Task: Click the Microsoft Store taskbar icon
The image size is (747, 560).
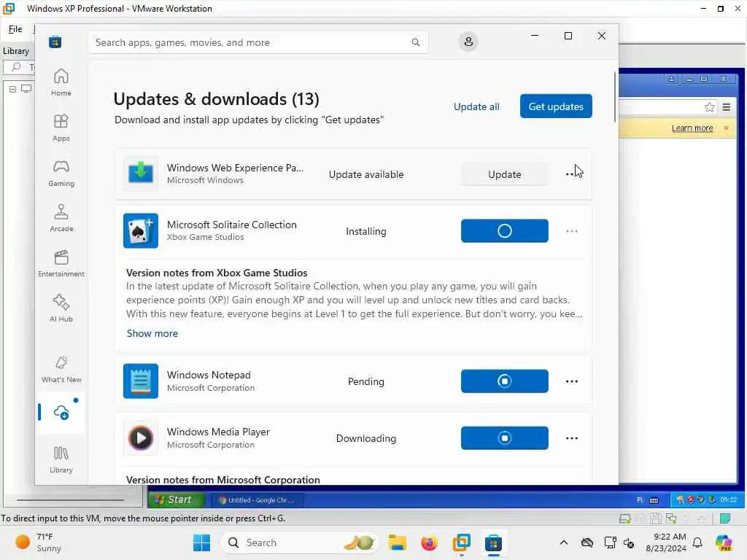Action: 493,542
